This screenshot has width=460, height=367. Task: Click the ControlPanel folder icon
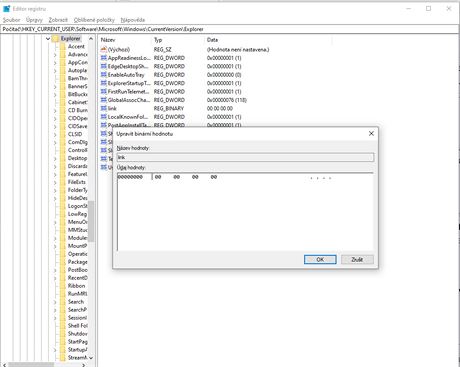click(x=63, y=150)
